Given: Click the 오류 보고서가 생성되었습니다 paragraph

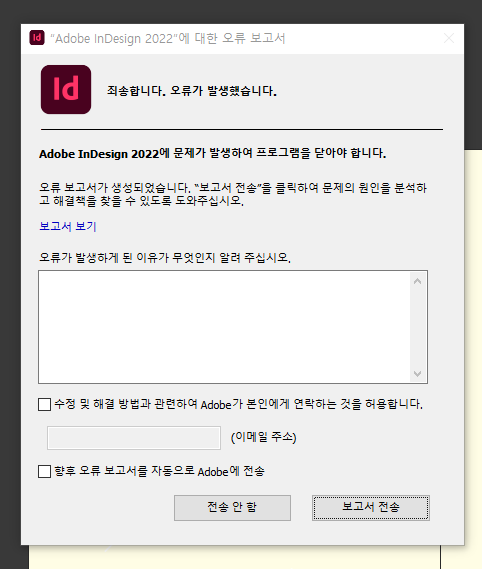Looking at the screenshot, I should pos(233,194).
